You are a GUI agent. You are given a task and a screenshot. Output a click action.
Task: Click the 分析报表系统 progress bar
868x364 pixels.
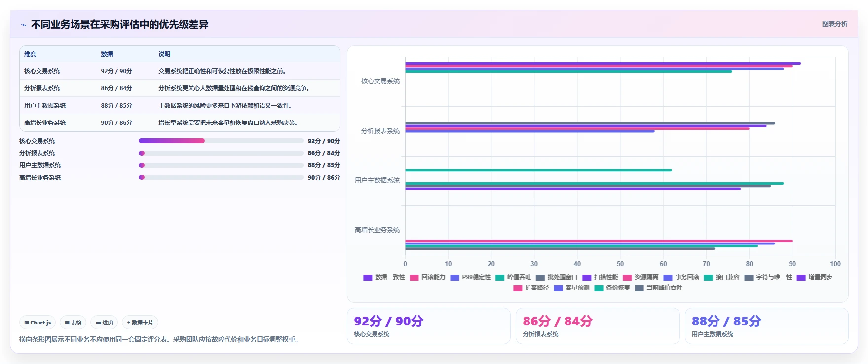[221, 153]
